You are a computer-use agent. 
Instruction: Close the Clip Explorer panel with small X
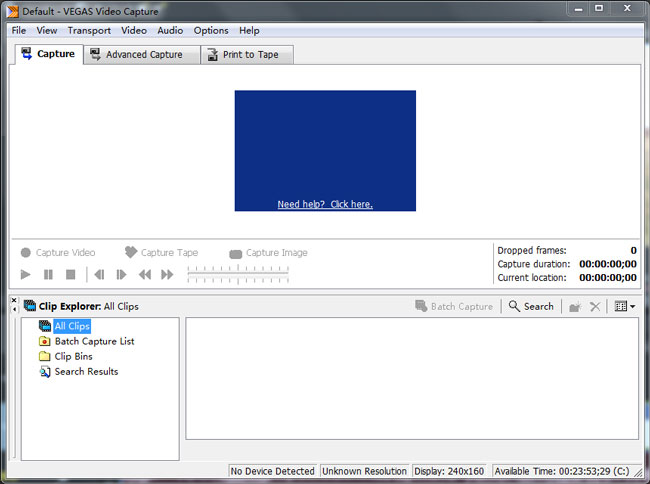click(x=14, y=300)
